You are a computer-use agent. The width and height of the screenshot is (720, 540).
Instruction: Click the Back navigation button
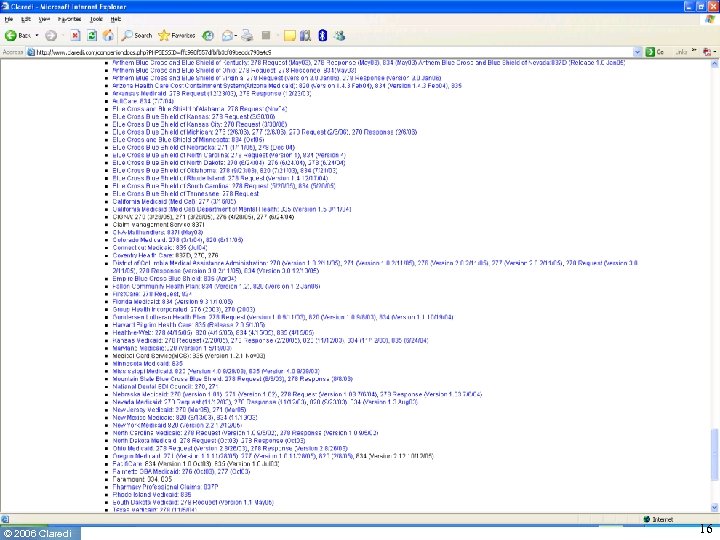pos(17,35)
